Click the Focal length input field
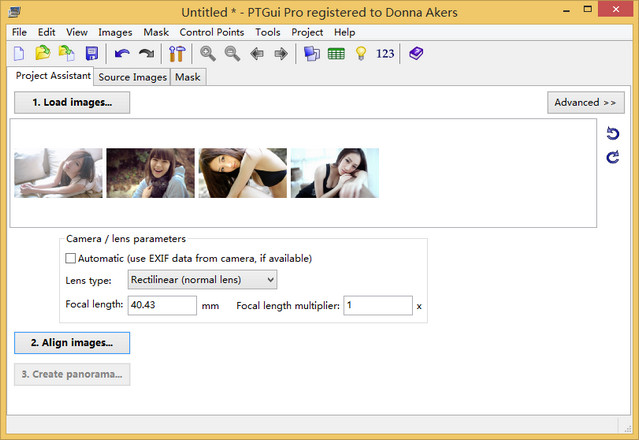 coord(162,305)
